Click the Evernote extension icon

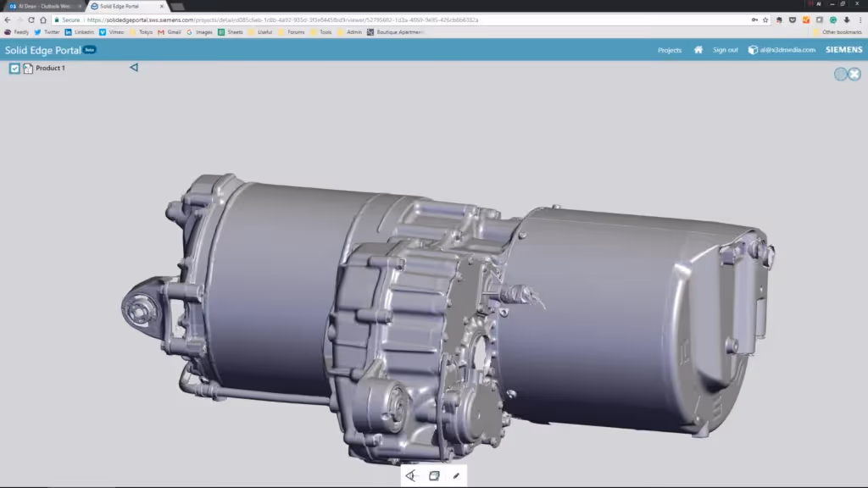[779, 20]
